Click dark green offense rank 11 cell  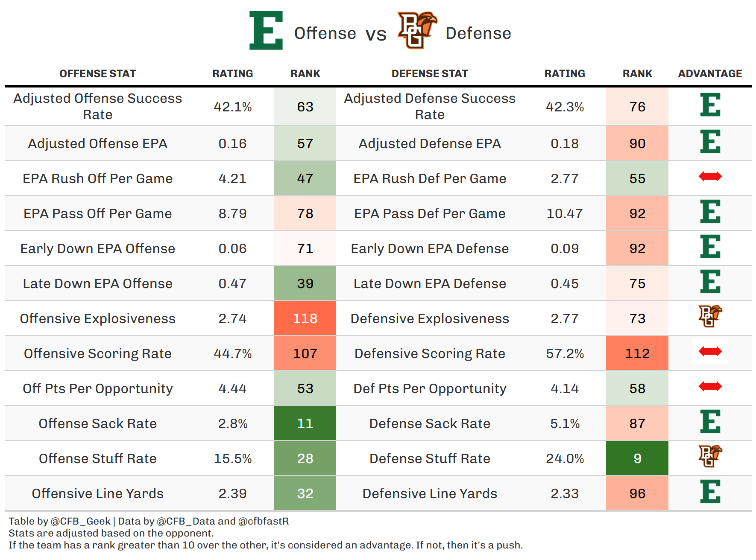[x=305, y=423]
